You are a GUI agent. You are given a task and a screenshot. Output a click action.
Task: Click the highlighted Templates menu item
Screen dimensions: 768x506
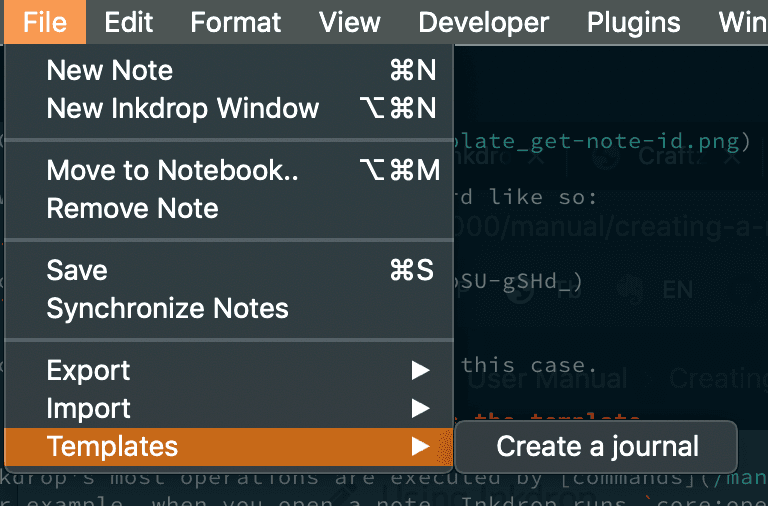pyautogui.click(x=112, y=447)
